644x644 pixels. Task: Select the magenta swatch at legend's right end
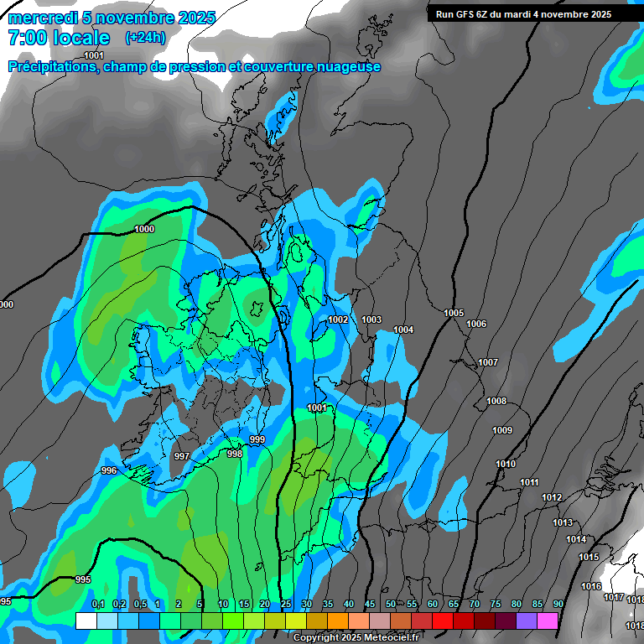point(548,621)
